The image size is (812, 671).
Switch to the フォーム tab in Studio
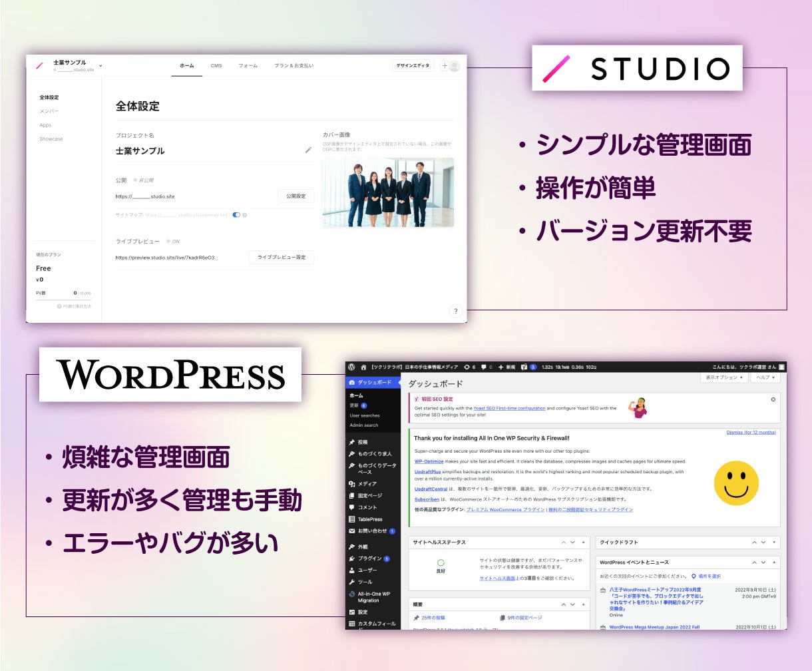pyautogui.click(x=248, y=66)
